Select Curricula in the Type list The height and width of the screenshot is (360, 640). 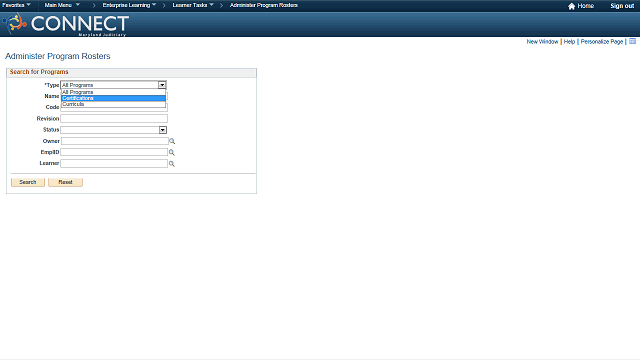click(x=113, y=104)
